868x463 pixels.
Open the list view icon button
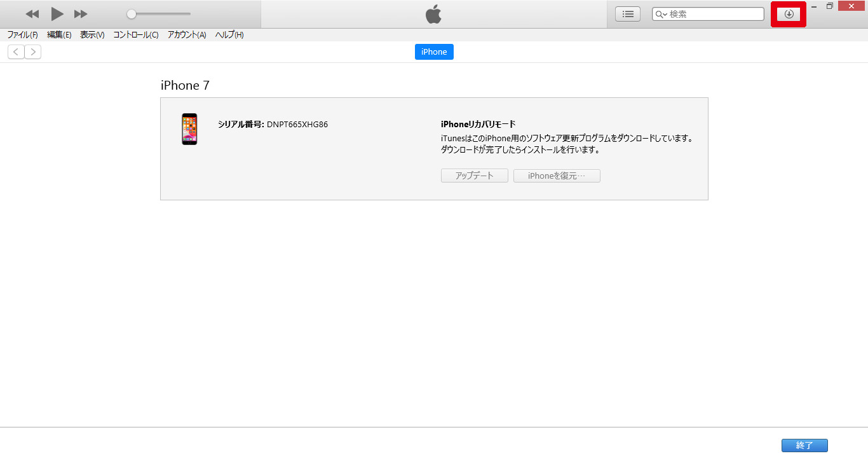click(x=628, y=14)
